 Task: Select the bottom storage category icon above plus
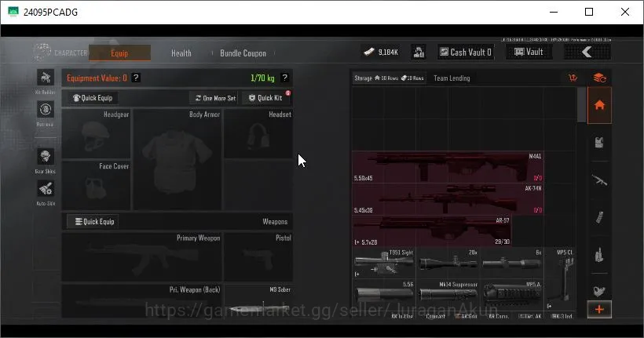(599, 291)
